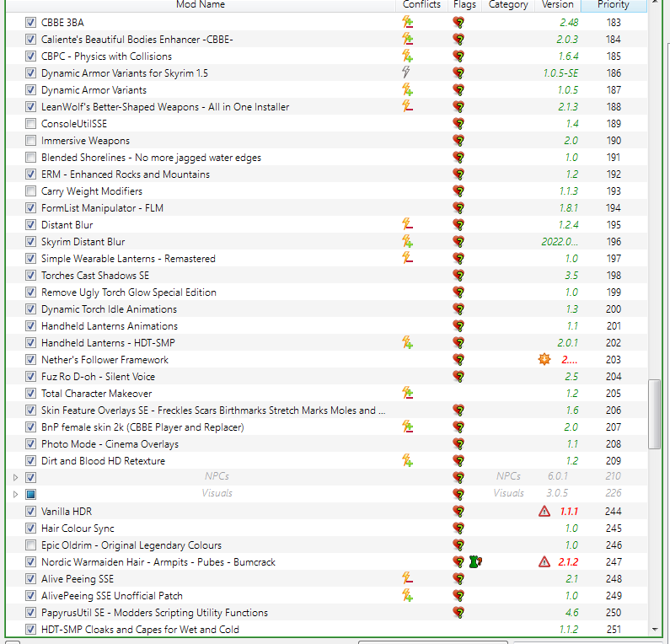Image resolution: width=670 pixels, height=644 pixels.
Task: Click conflict icon for AlivePeeing SSE Unofficial Patch
Action: click(407, 595)
